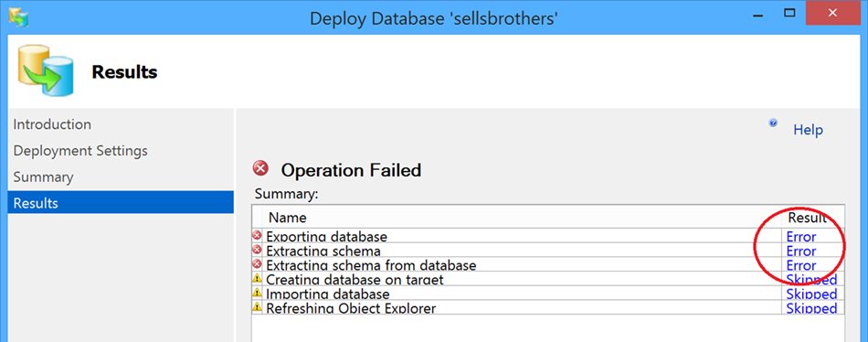Screen dimensions: 868x342
Task: Open the Deployment Settings page
Action: [80, 151]
